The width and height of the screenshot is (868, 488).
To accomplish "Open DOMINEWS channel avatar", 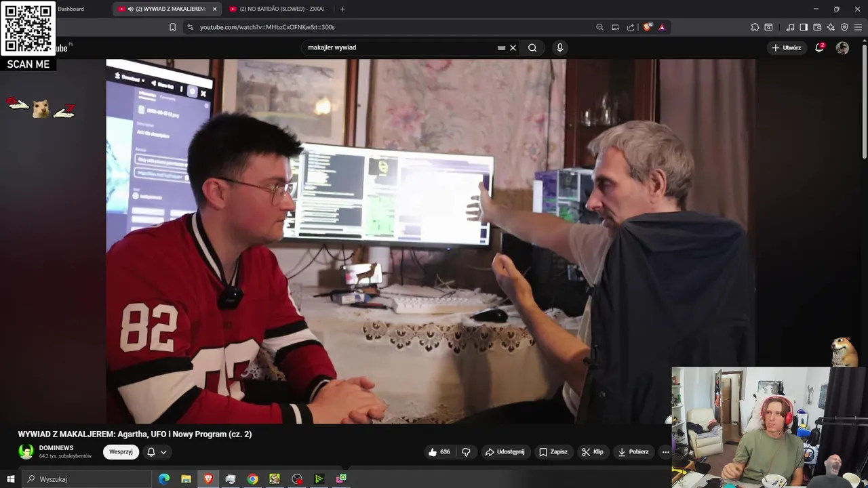I will [26, 451].
